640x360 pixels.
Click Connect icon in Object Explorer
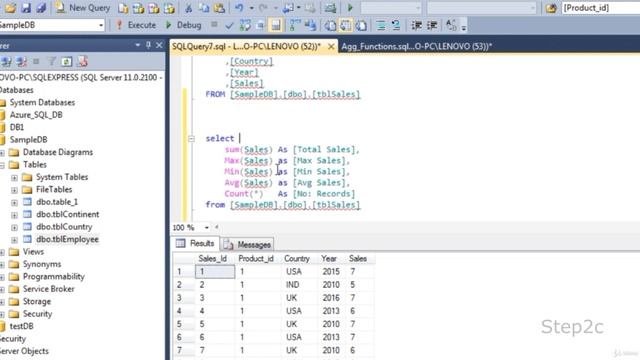(x=7, y=62)
